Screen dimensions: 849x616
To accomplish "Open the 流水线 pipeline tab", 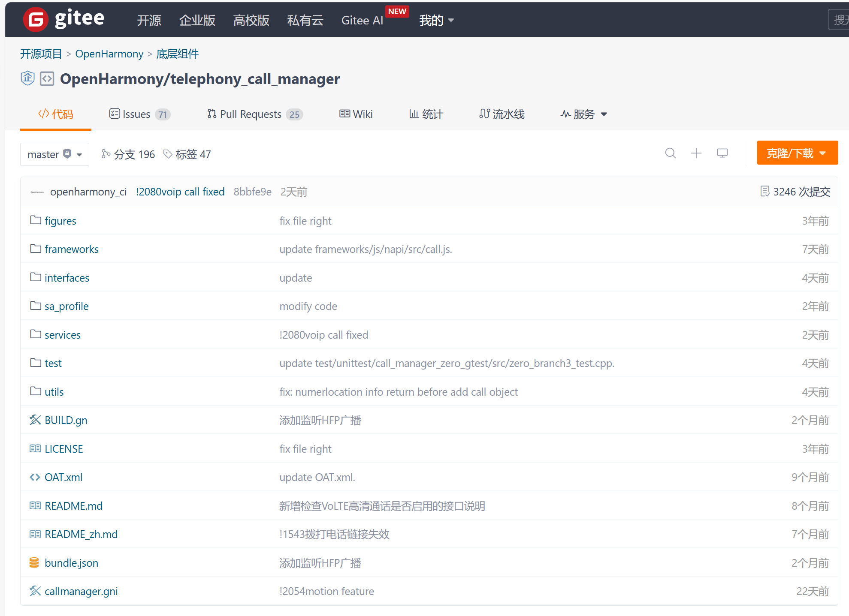I will tap(502, 114).
